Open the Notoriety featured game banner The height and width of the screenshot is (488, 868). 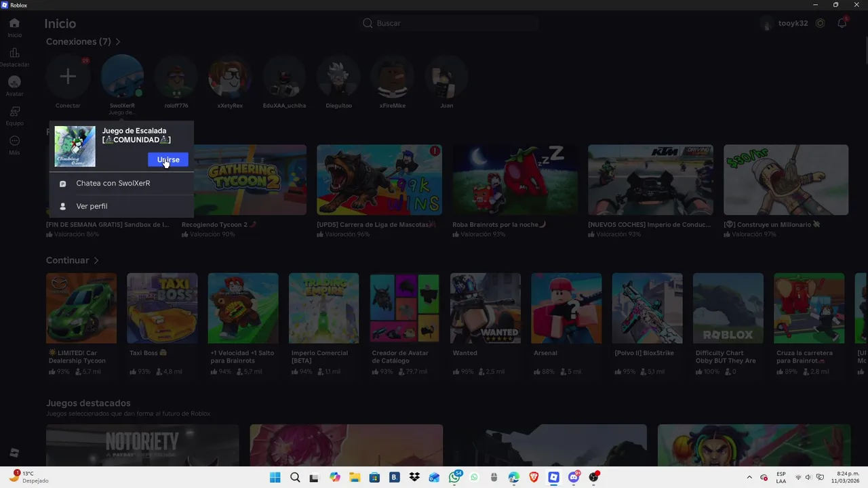pyautogui.click(x=142, y=445)
